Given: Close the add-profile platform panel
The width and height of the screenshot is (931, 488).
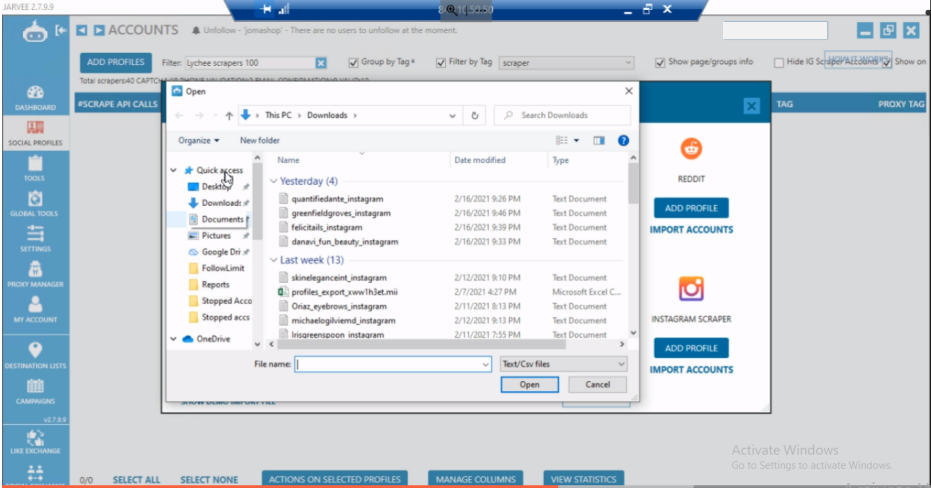Looking at the screenshot, I should [751, 106].
